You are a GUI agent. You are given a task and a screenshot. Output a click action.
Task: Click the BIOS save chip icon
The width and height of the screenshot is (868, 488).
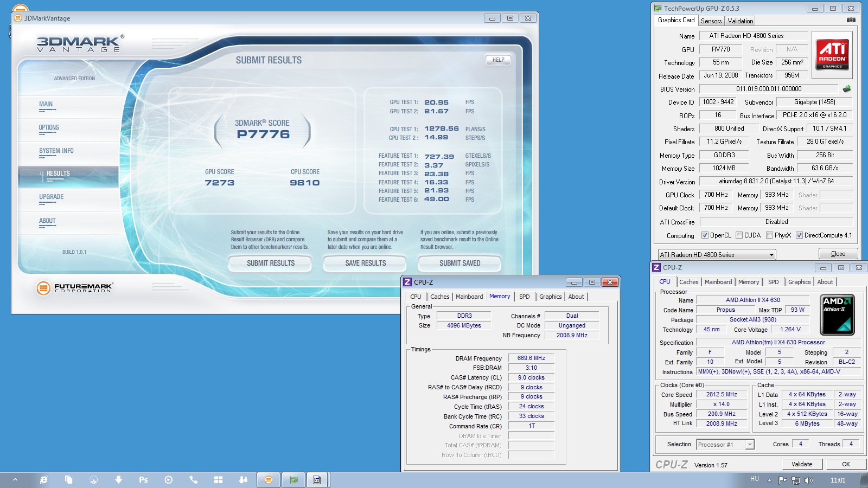coord(846,89)
